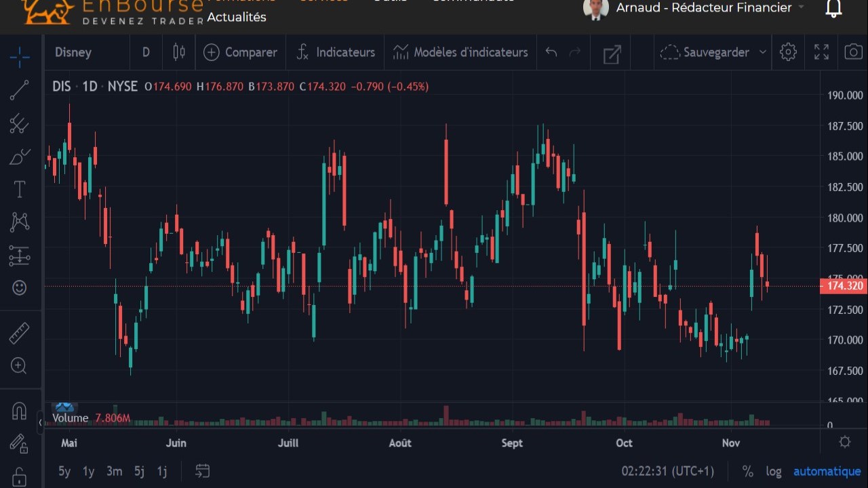Image resolution: width=868 pixels, height=488 pixels.
Task: Click the 190.000 price axis value
Action: (x=846, y=95)
